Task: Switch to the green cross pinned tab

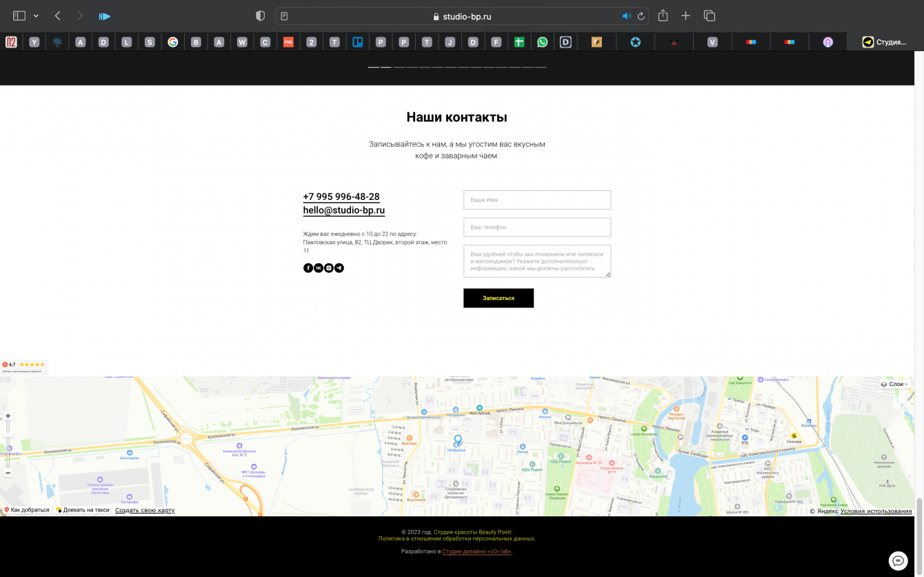Action: [519, 42]
